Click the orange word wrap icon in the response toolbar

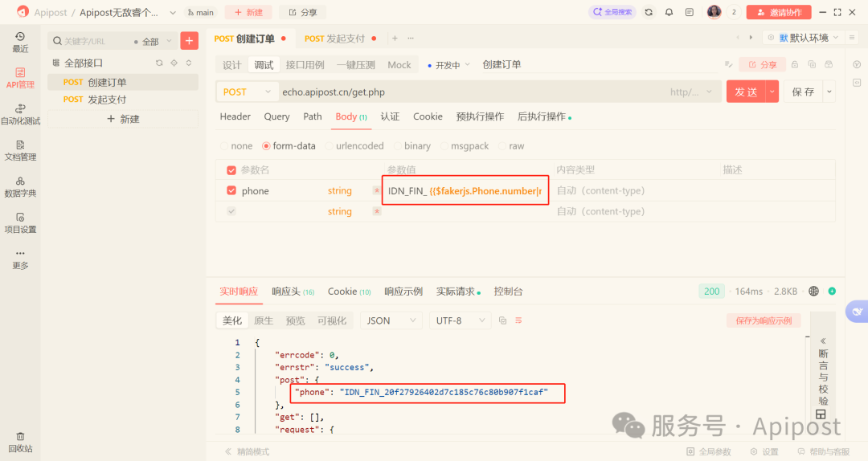coord(518,320)
